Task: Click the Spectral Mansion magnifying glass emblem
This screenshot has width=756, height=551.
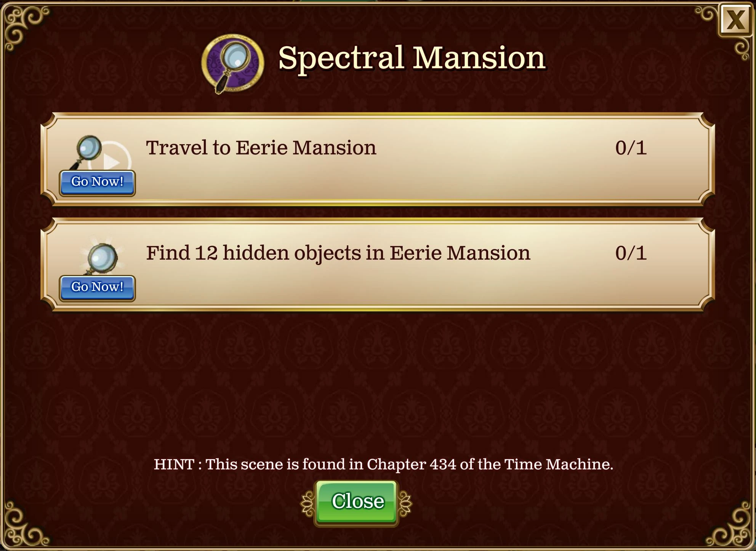Action: tap(232, 64)
